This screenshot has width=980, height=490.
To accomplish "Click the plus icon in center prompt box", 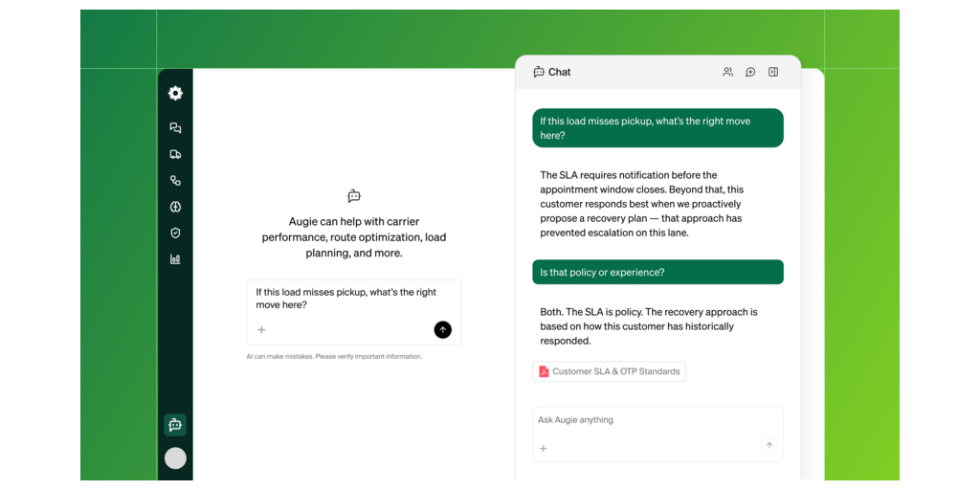I will point(261,330).
